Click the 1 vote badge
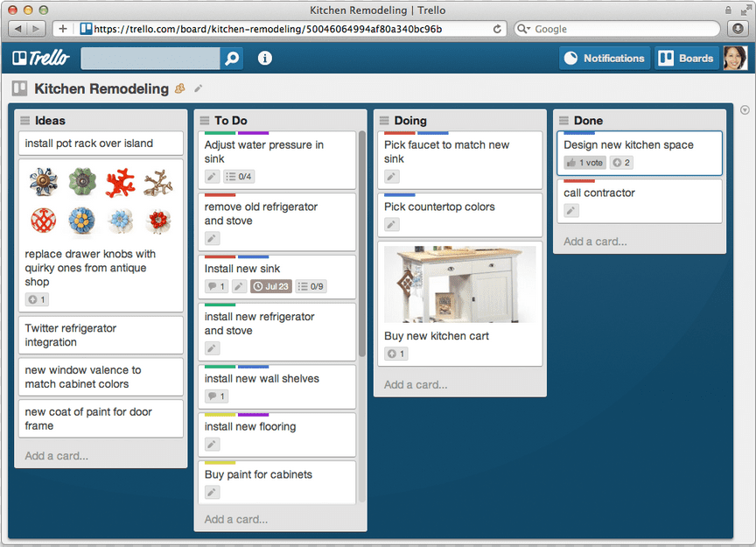 point(584,163)
